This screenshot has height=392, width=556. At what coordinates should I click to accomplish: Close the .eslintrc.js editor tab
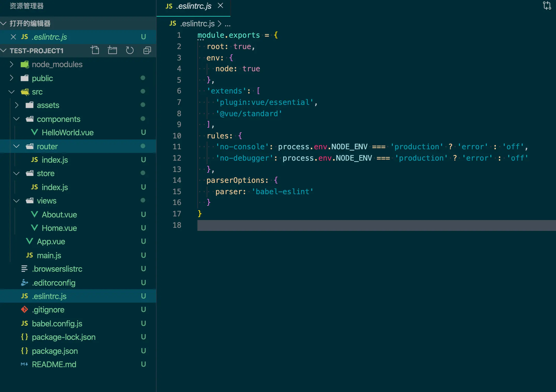(x=220, y=6)
